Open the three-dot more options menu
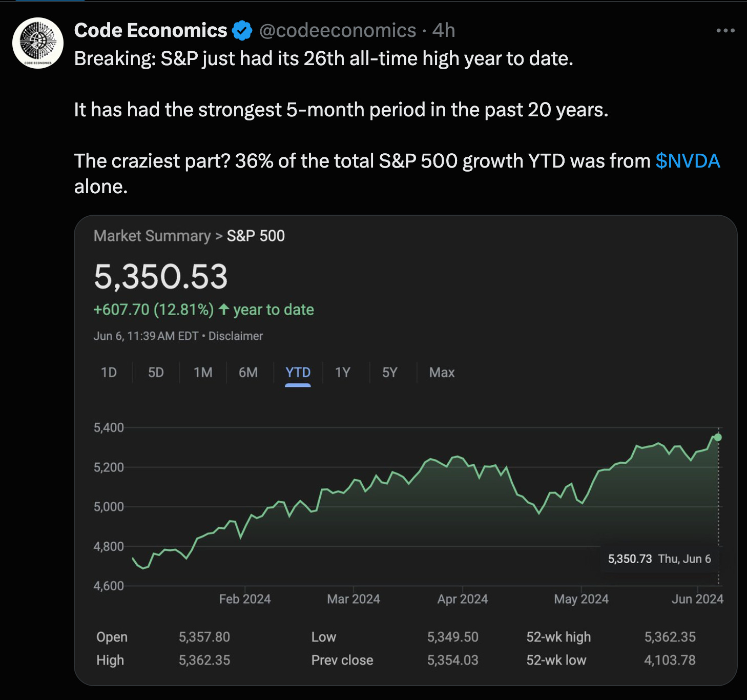 tap(725, 31)
